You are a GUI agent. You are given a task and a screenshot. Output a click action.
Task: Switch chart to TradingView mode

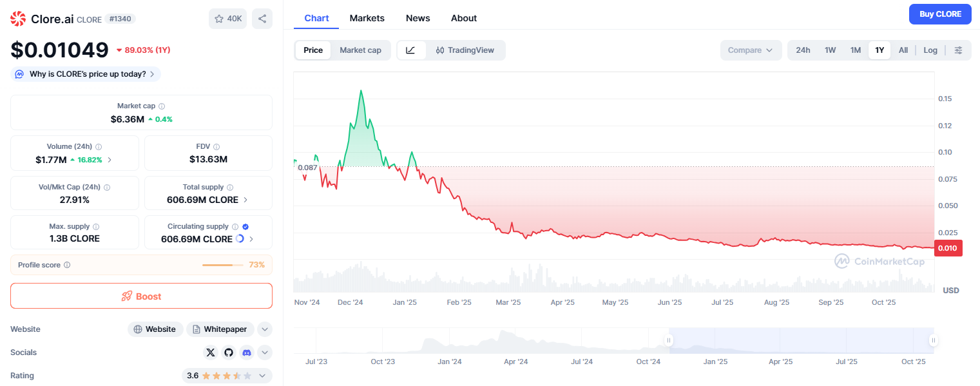(x=465, y=50)
